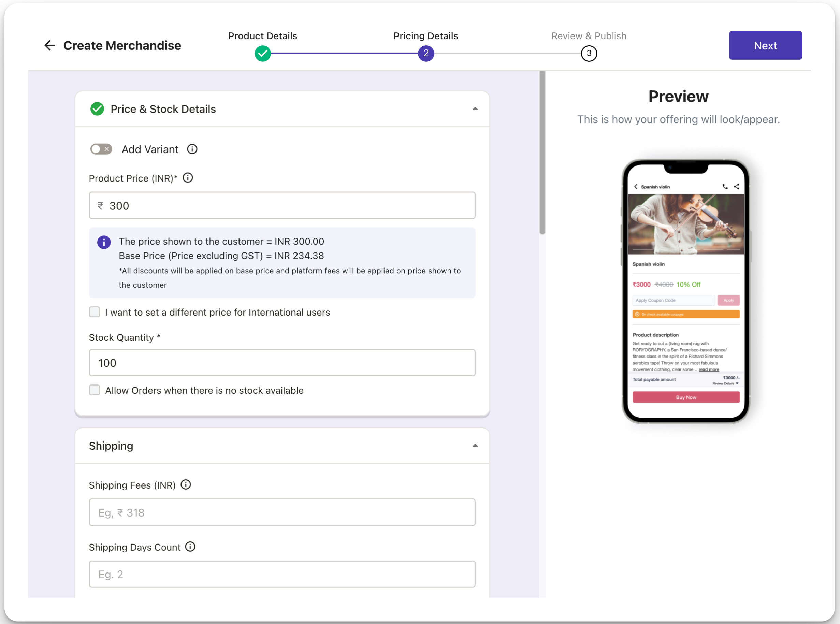The width and height of the screenshot is (840, 624).
Task: Click the phone call icon in the phone preview
Action: (x=725, y=187)
